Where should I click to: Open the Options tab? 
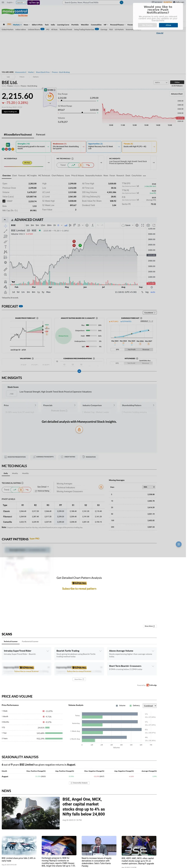tap(36, 77)
